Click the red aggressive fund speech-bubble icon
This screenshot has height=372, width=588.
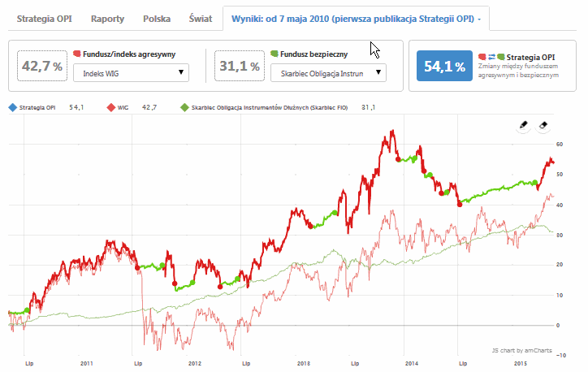pos(76,54)
